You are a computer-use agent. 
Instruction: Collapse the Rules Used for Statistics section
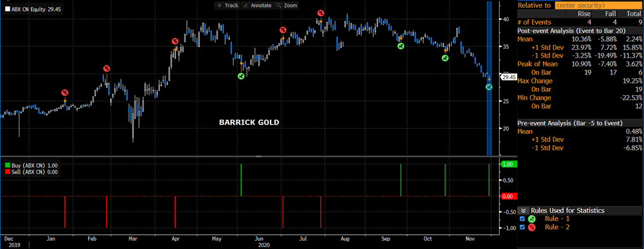523,210
